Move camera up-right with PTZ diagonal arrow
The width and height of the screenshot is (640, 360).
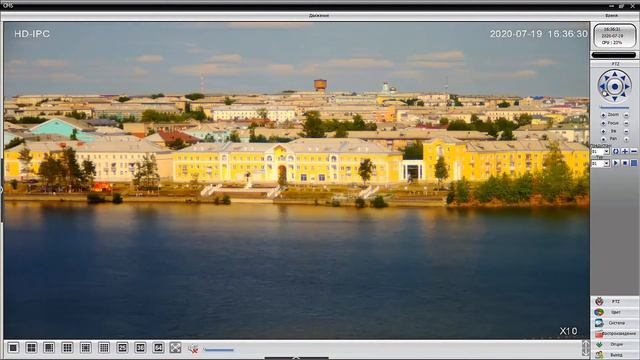[624, 78]
